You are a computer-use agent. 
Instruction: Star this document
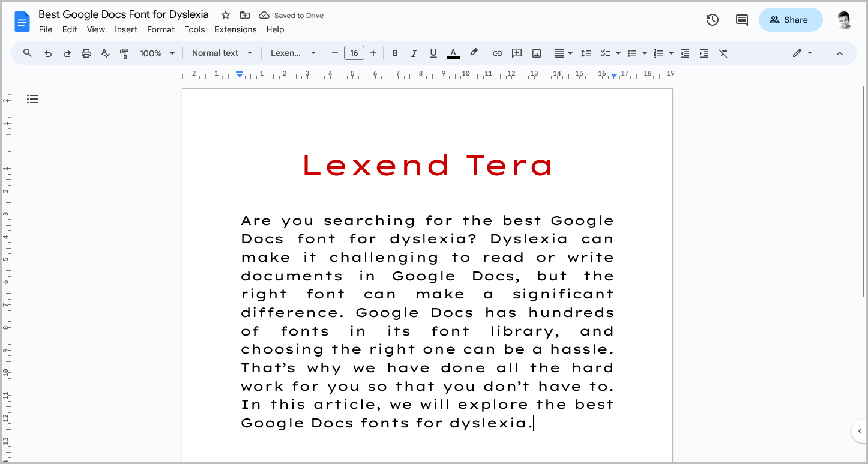point(226,15)
